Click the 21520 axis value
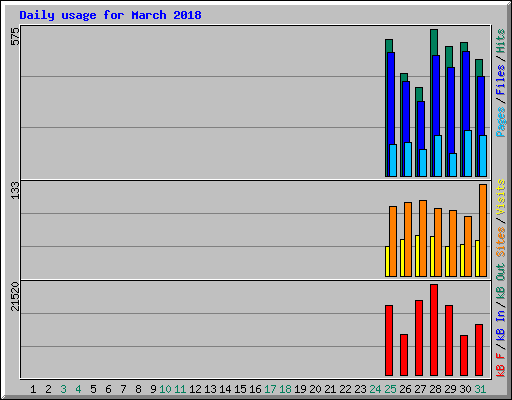The width and height of the screenshot is (512, 400). (x=15, y=297)
